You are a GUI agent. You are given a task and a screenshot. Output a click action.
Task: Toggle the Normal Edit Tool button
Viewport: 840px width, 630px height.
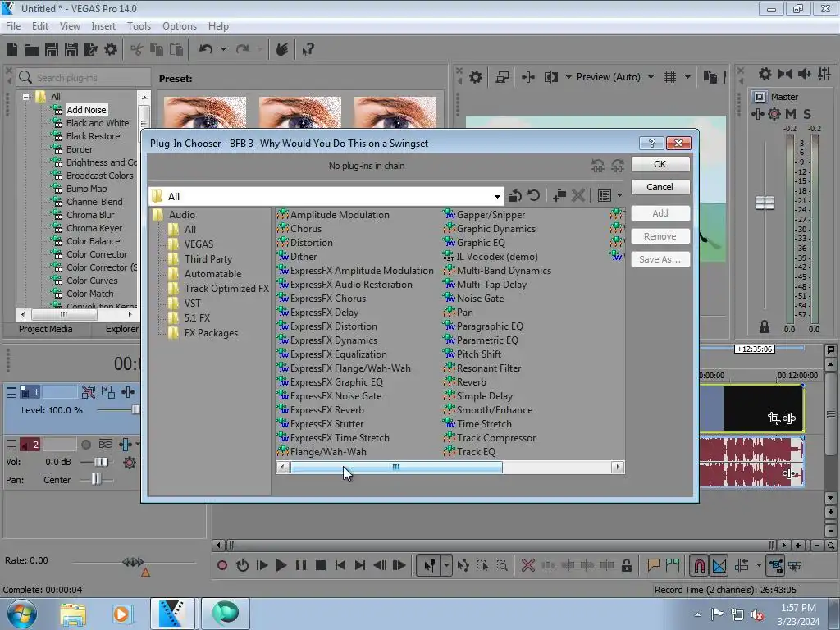(x=430, y=565)
